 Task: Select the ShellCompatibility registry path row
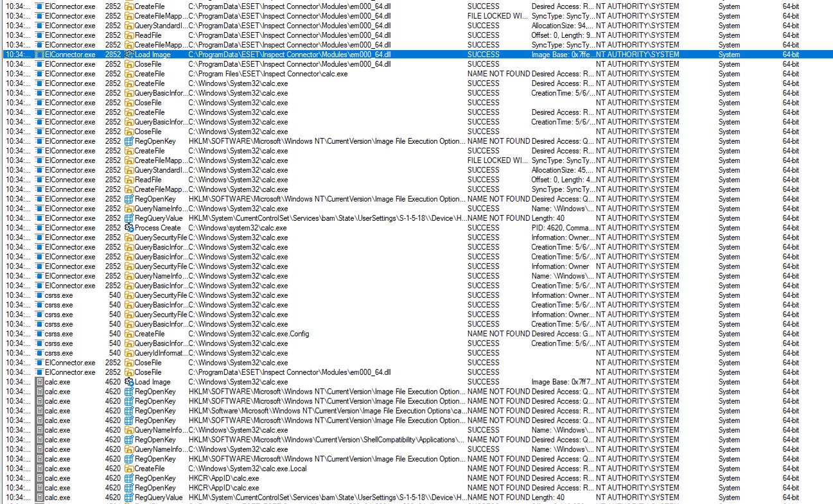point(326,440)
